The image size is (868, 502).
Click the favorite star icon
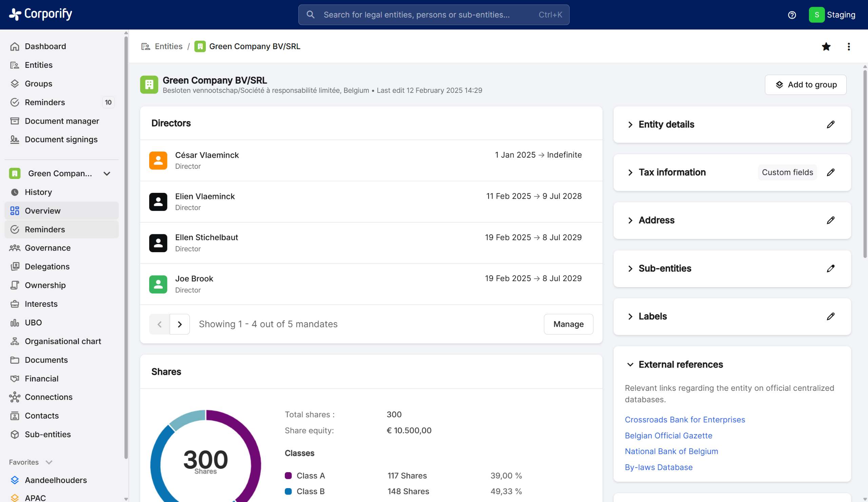click(x=826, y=46)
